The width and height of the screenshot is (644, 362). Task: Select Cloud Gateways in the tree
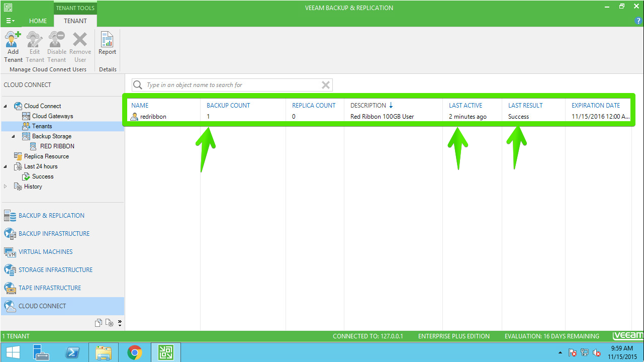[x=53, y=116]
